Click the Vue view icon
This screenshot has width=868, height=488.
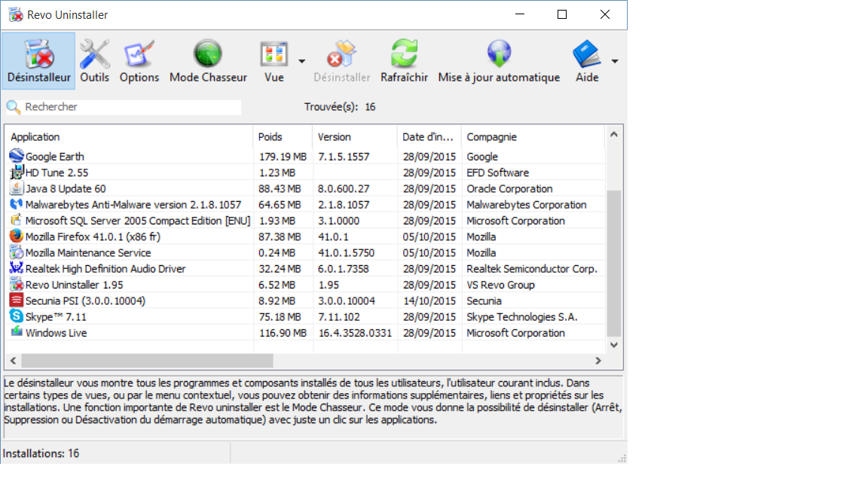(x=274, y=54)
